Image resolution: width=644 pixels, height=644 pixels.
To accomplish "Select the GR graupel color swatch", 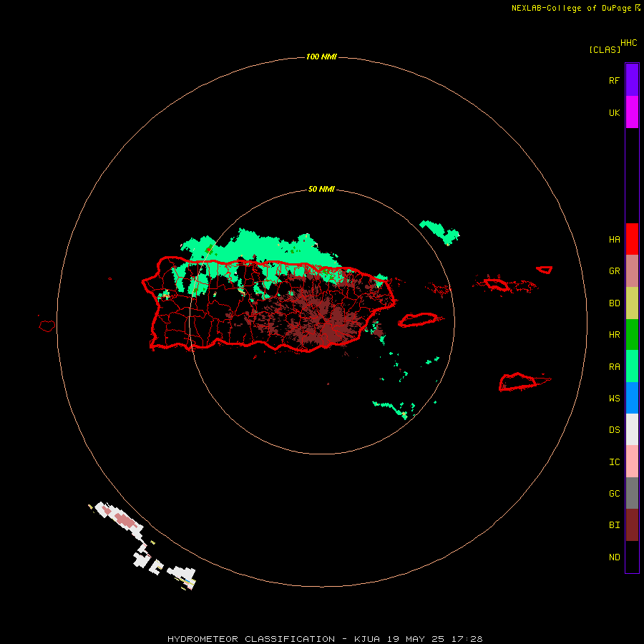I will click(x=632, y=271).
